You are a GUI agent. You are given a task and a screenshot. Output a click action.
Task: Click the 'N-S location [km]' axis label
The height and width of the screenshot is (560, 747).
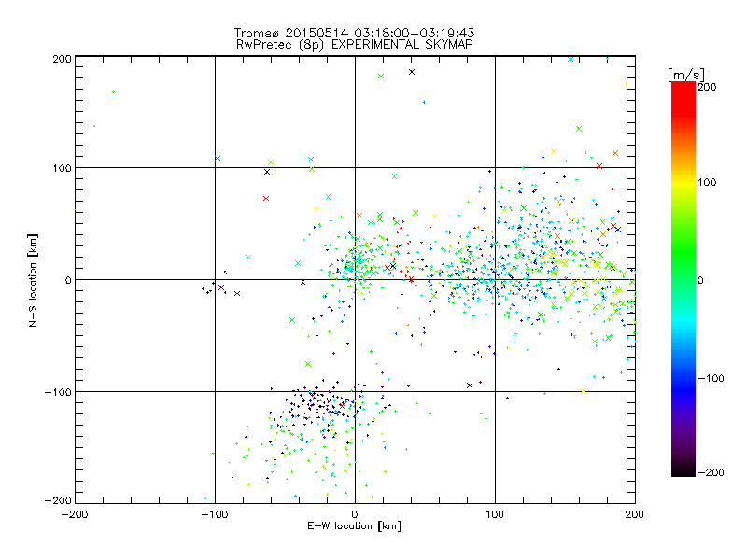tap(33, 280)
